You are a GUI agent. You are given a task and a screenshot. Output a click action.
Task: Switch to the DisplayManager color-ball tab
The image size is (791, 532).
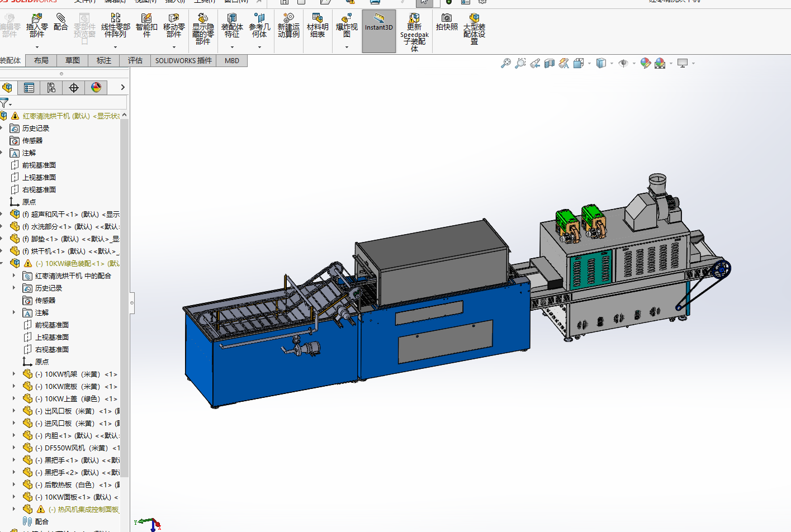pyautogui.click(x=96, y=88)
